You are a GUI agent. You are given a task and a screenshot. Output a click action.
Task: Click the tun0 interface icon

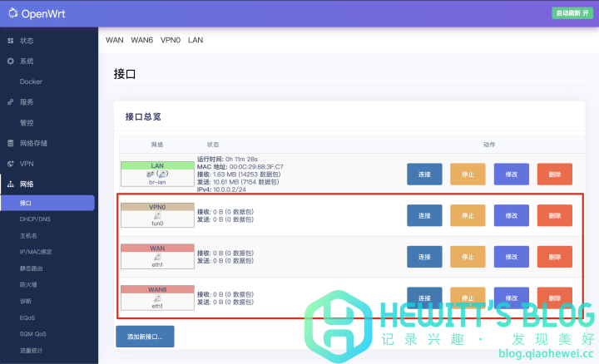click(157, 216)
